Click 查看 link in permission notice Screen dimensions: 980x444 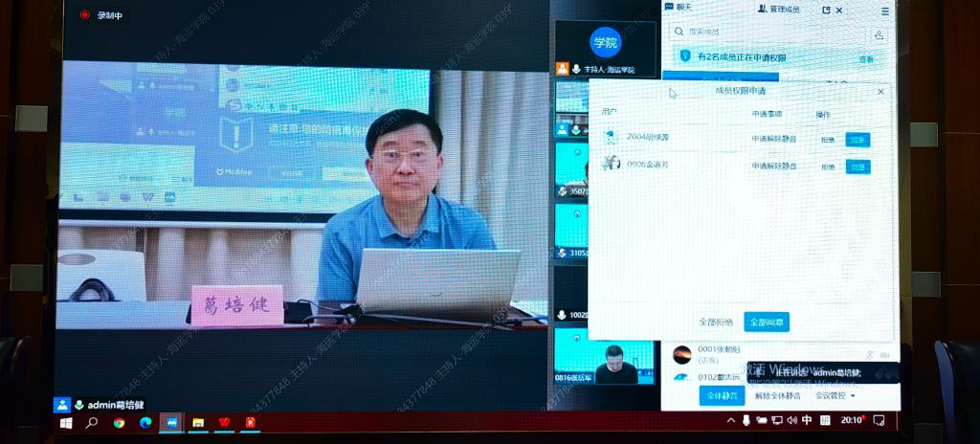tap(866, 58)
